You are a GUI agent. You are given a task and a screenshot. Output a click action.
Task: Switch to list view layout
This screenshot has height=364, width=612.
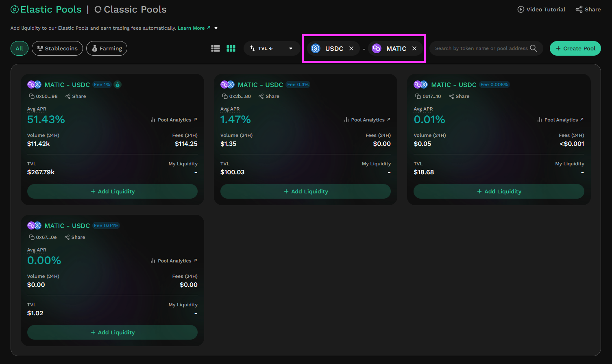coord(216,48)
